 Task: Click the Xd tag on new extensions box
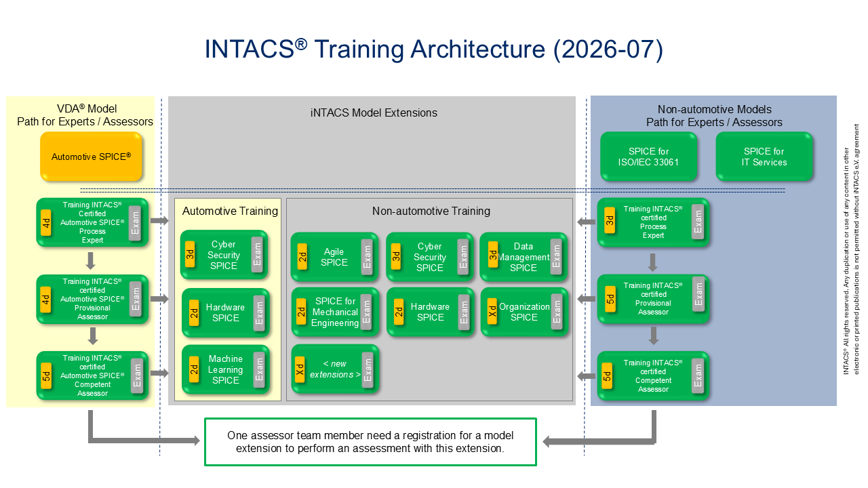click(301, 369)
